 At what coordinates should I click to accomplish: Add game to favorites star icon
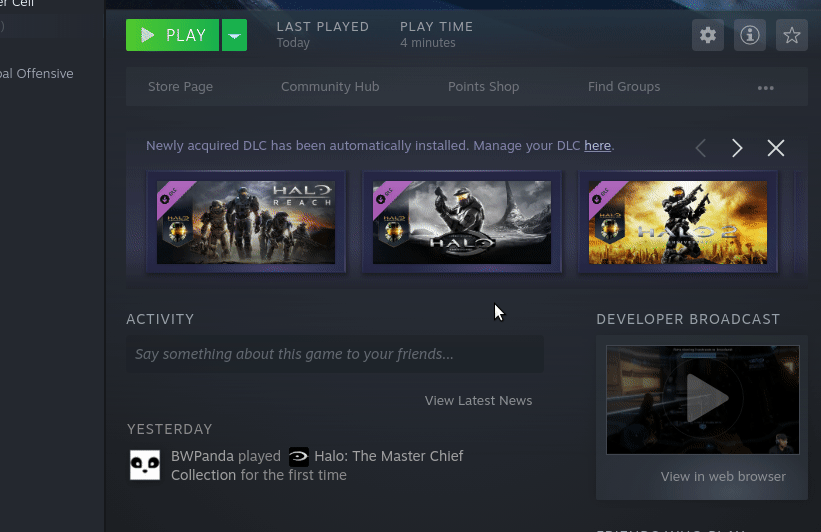pos(792,35)
